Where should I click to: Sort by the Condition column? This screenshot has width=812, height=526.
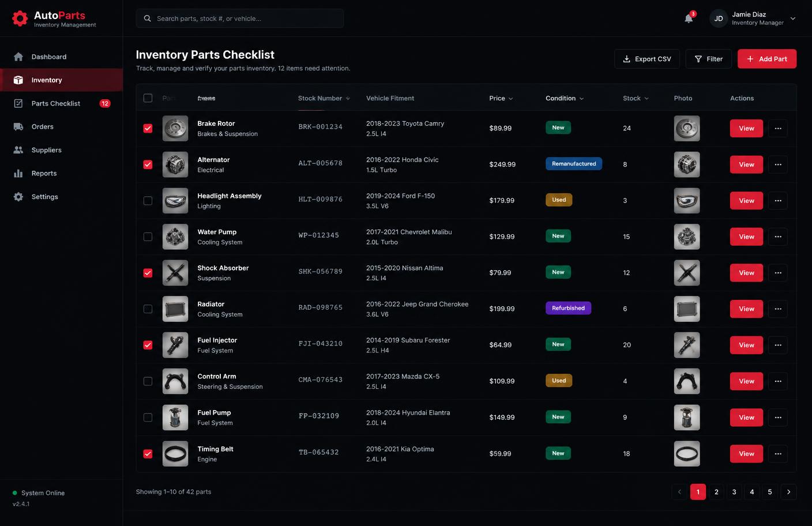pos(565,98)
